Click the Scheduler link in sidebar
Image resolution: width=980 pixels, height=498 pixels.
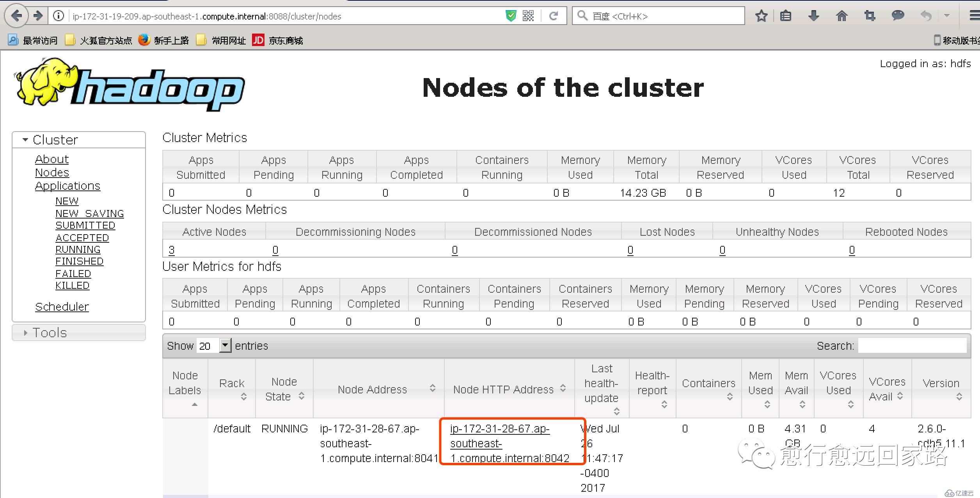(62, 308)
